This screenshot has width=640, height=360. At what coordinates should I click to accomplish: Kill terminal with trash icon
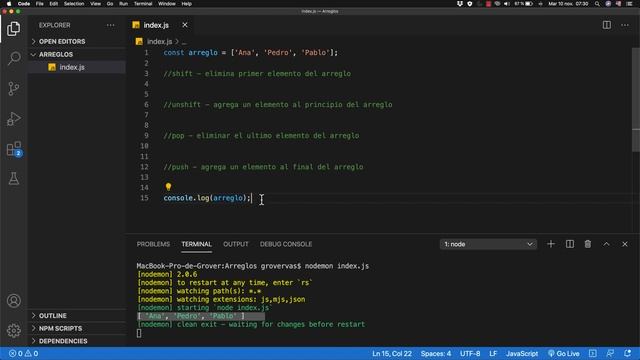point(588,244)
